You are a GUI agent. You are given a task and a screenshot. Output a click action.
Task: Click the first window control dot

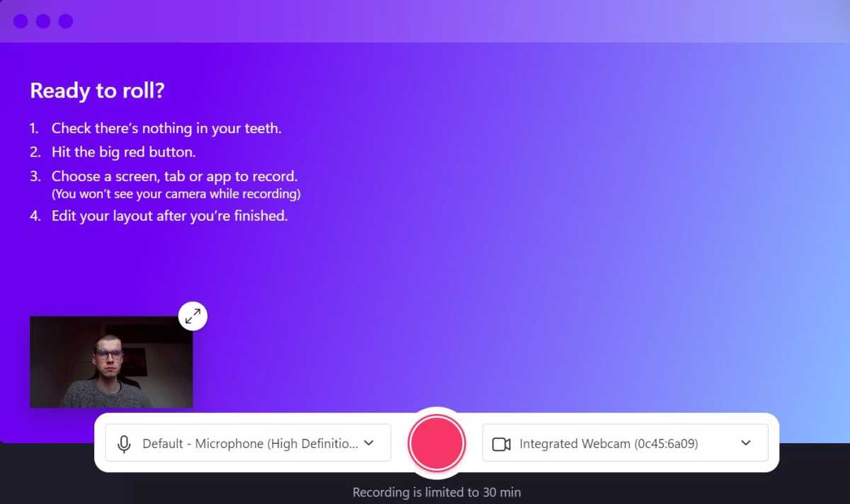click(21, 21)
